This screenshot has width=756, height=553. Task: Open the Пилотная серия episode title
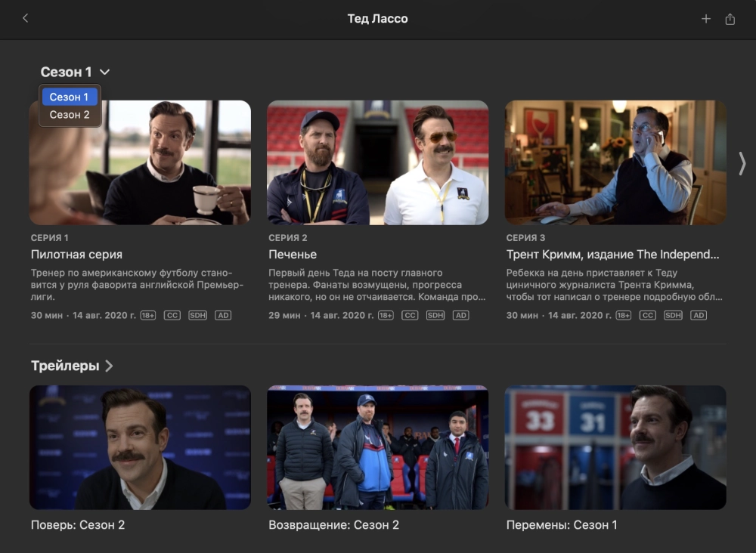point(76,255)
